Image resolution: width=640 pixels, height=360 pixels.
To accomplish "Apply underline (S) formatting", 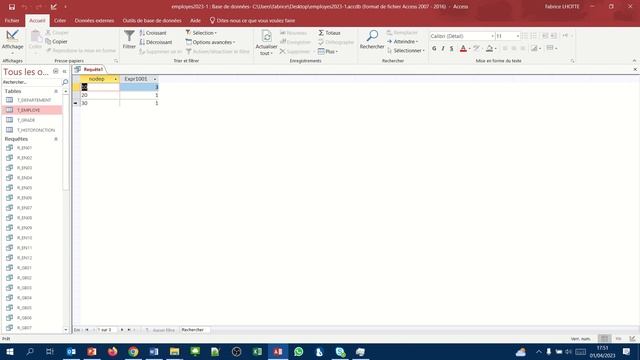I will pos(451,49).
